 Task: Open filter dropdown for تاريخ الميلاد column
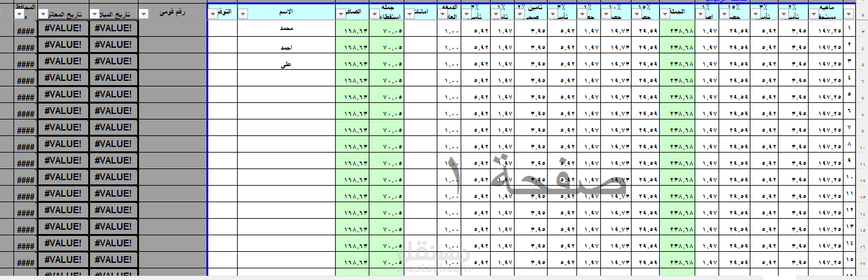pos(94,14)
